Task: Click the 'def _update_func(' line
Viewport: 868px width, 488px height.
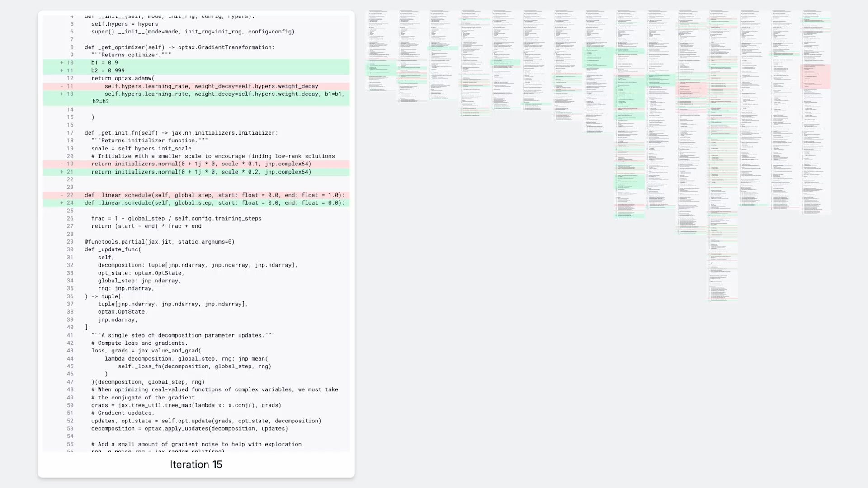Action: click(113, 249)
